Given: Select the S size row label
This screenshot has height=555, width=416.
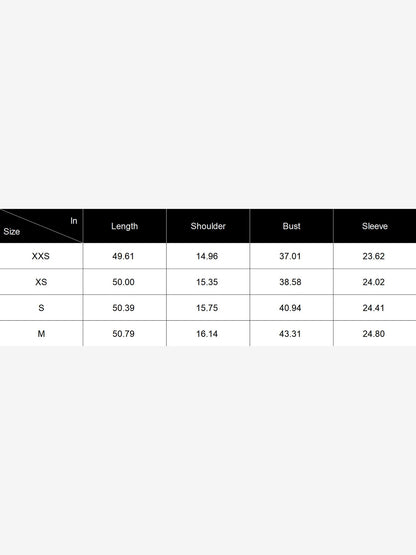Looking at the screenshot, I should (41, 308).
